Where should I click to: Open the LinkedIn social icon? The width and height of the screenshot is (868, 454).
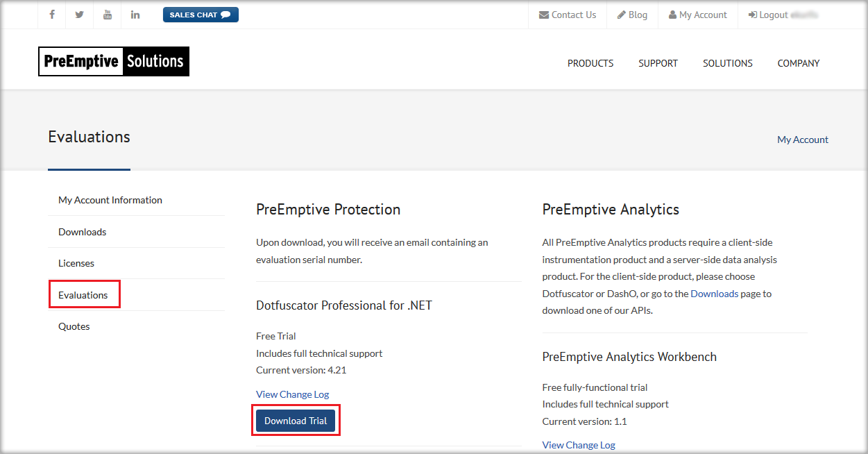point(135,15)
